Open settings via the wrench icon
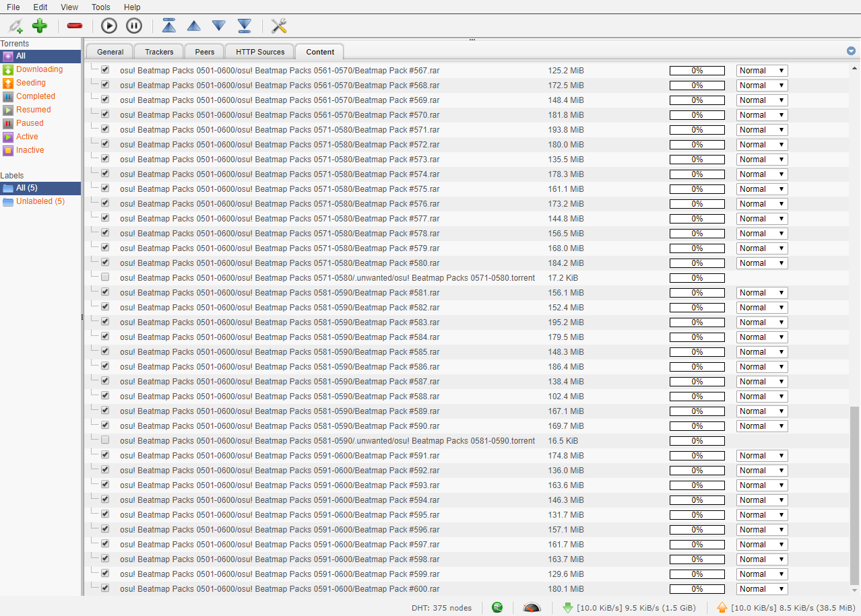This screenshot has width=861, height=616. (279, 26)
